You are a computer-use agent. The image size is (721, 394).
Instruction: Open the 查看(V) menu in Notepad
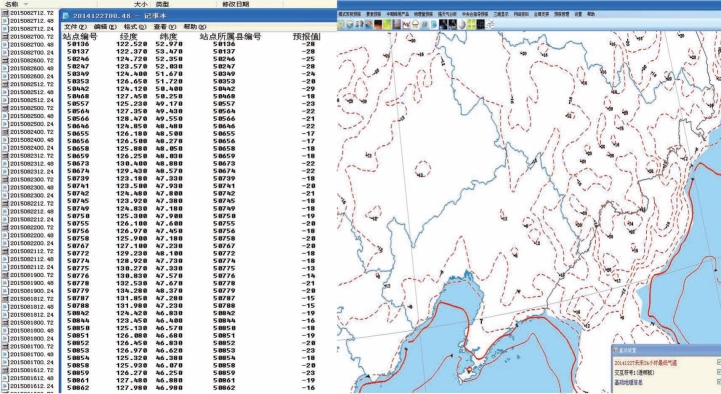tap(165, 27)
